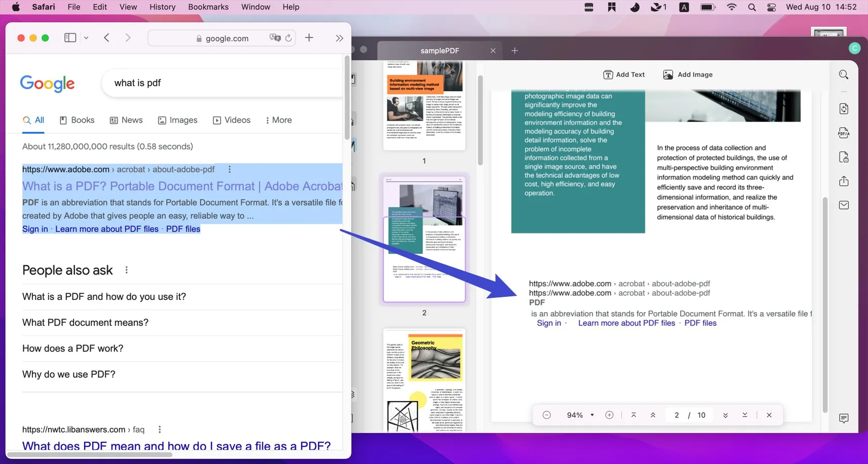Open PDF files link in Google results
This screenshot has width=868, height=464.
point(183,229)
